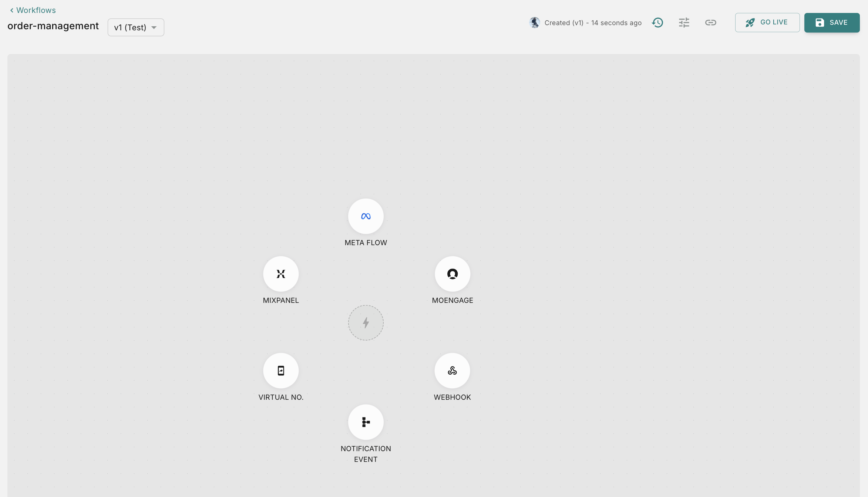Image resolution: width=868 pixels, height=497 pixels.
Task: Click the creator avatar thumbnail
Action: click(534, 23)
